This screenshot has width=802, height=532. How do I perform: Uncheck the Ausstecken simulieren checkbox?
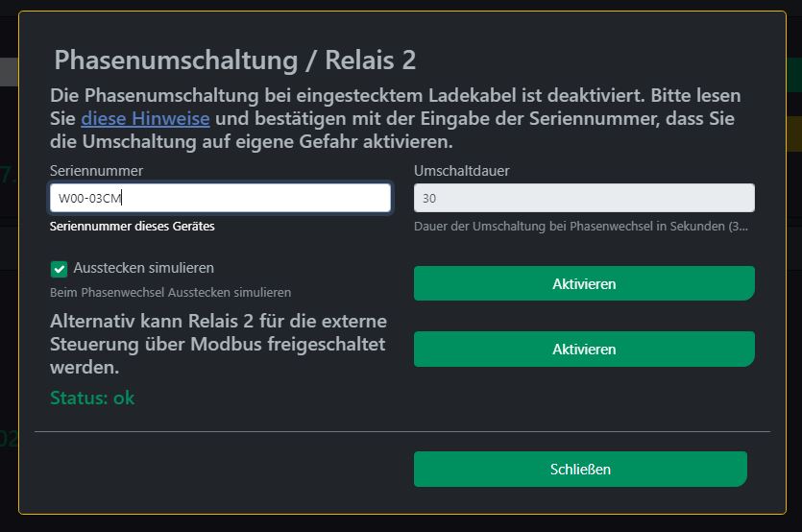(x=59, y=269)
